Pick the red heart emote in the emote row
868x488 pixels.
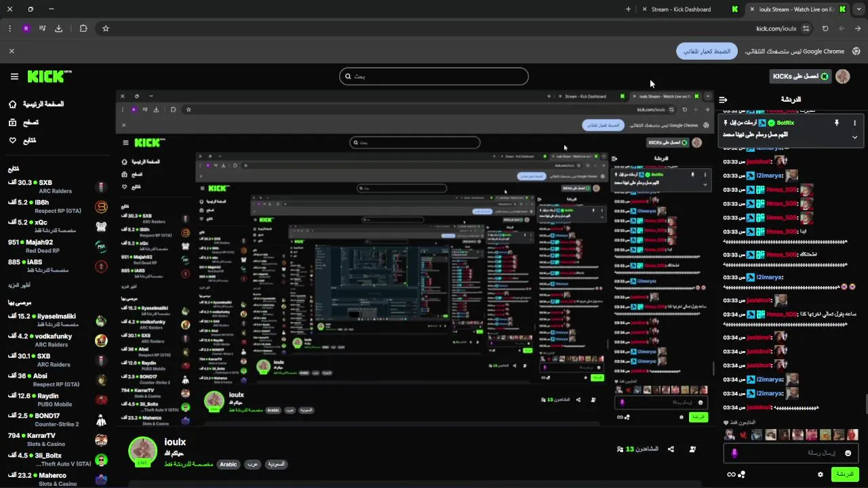[x=744, y=435]
